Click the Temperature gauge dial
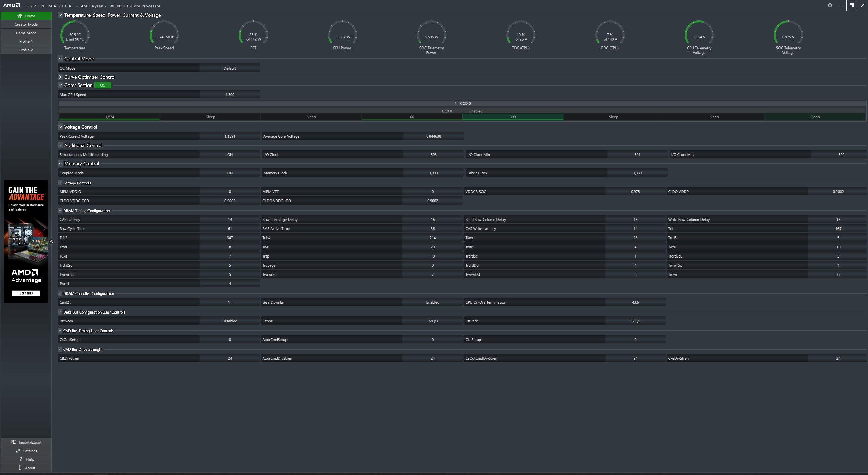 pos(75,34)
